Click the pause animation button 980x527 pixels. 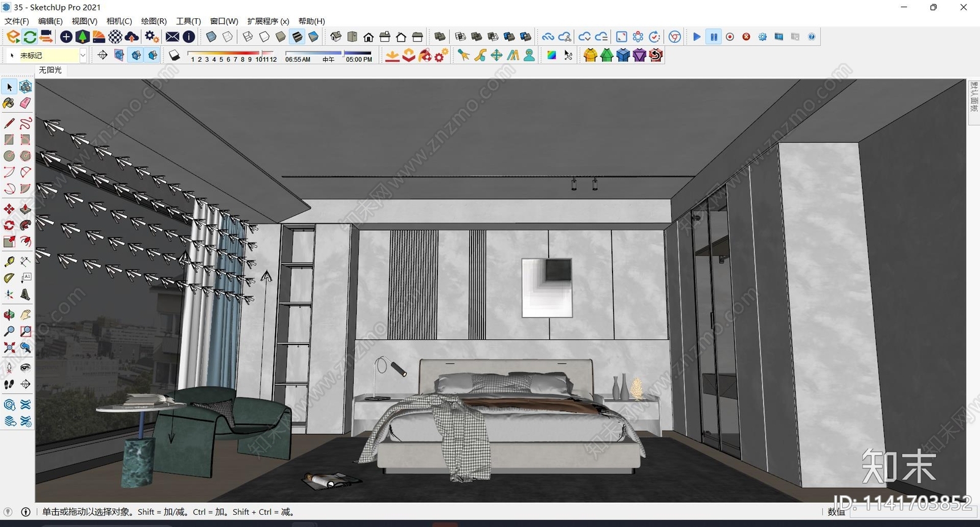pos(714,37)
